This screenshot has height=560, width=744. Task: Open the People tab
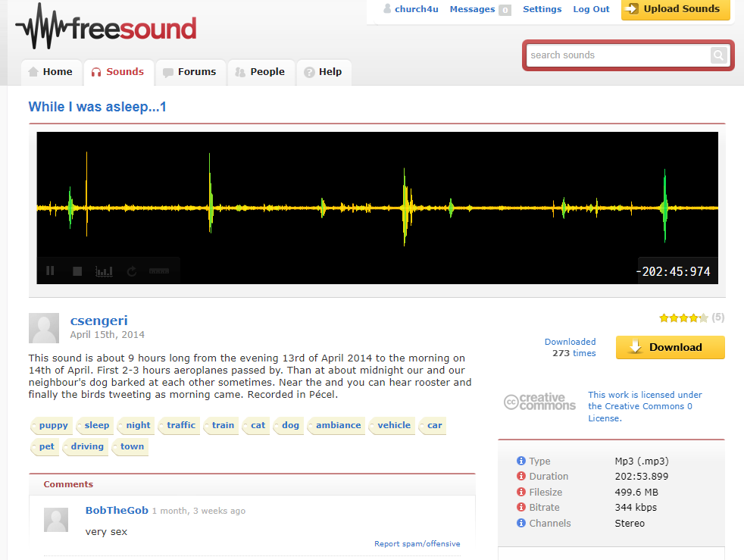261,72
